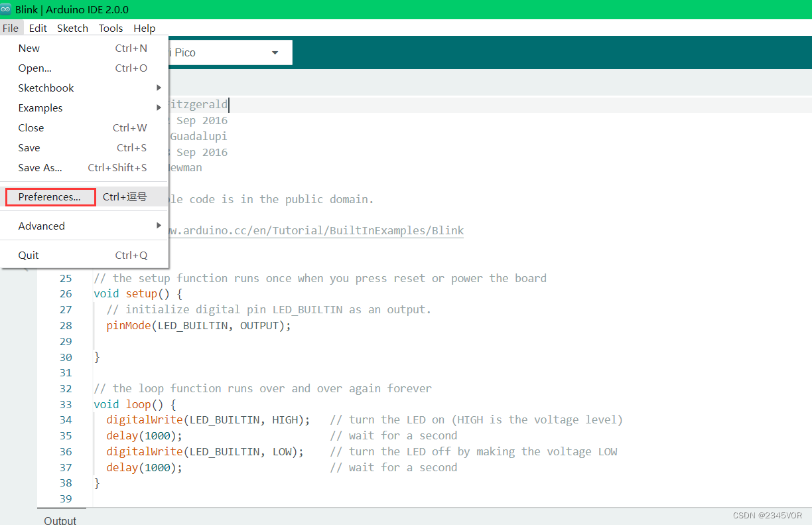The width and height of the screenshot is (812, 525).
Task: Click the Arduino logo in title bar
Action: coord(6,9)
